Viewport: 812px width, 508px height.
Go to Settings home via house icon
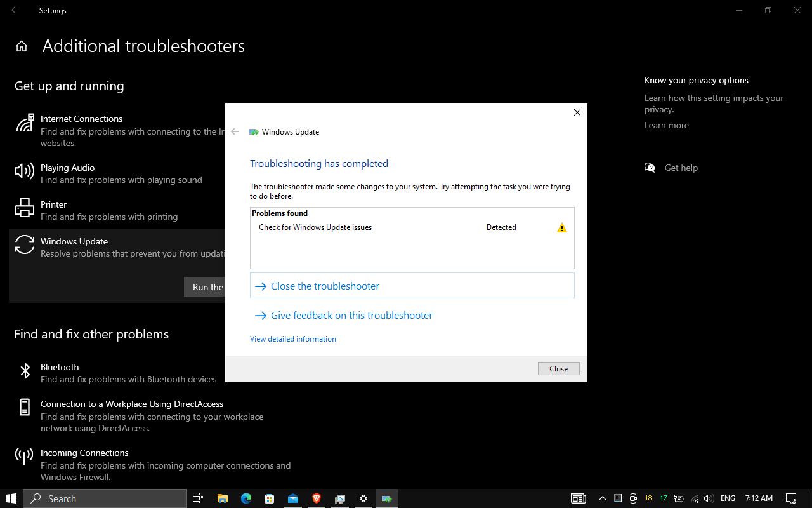click(x=22, y=46)
